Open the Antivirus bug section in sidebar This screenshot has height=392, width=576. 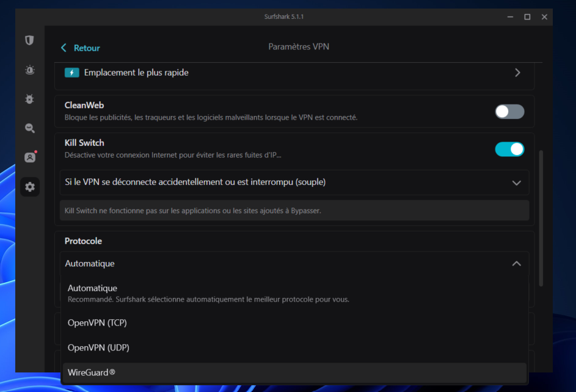click(30, 99)
